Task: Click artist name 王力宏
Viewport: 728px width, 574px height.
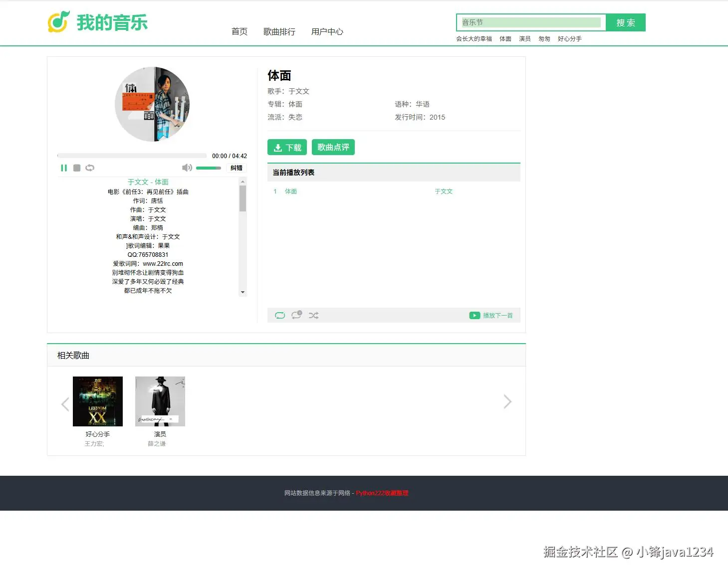Action: tap(94, 444)
